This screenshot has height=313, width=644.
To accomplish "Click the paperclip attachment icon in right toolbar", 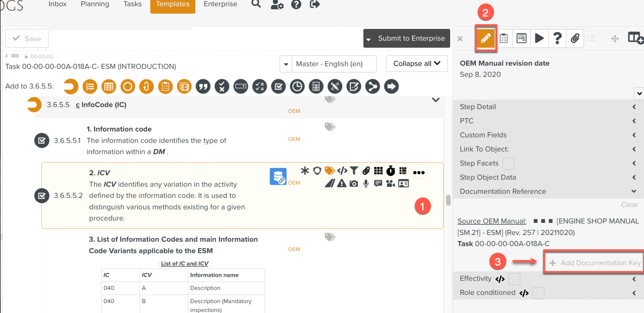I will click(x=575, y=39).
